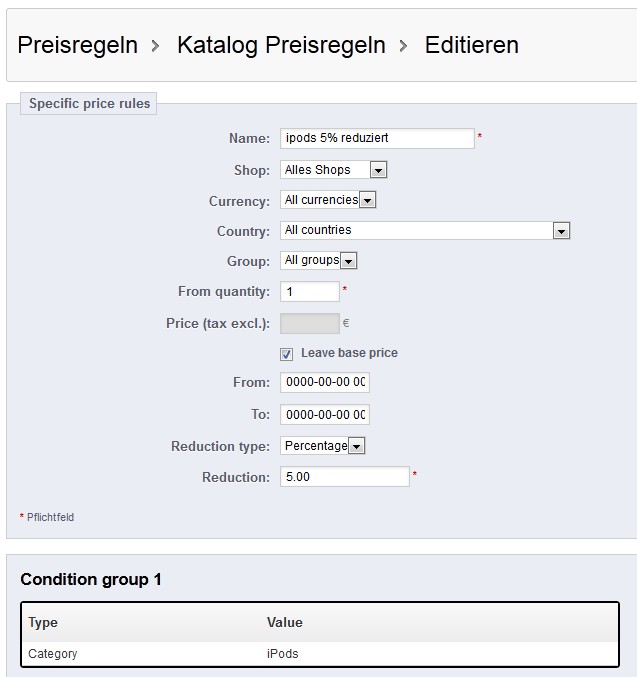This screenshot has width=637, height=677.
Task: Click the Value column header
Action: coord(285,623)
